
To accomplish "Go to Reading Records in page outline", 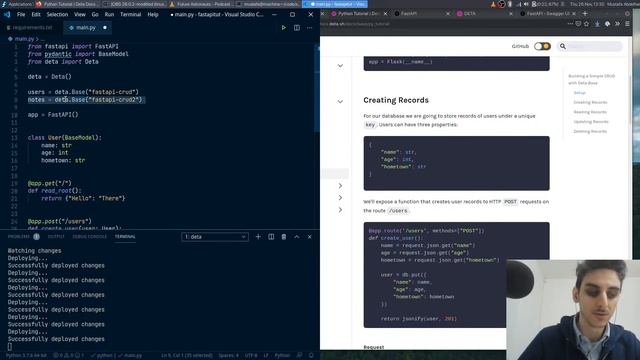I will [x=590, y=112].
